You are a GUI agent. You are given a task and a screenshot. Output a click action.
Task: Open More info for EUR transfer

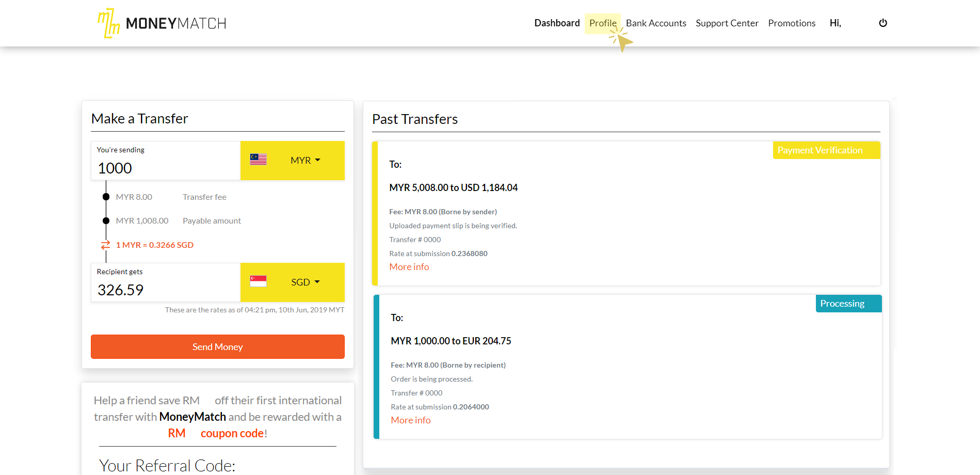click(x=411, y=420)
